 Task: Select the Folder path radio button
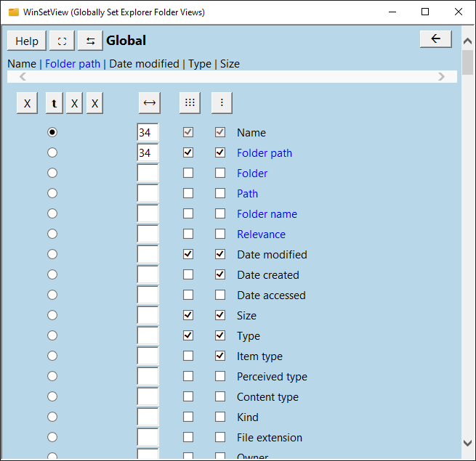[x=52, y=152]
